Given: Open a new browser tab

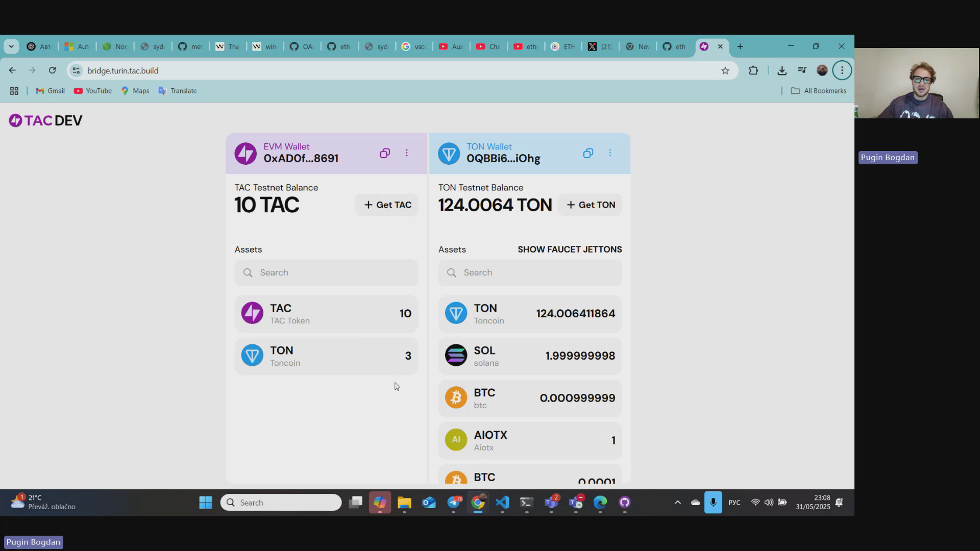Looking at the screenshot, I should (x=740, y=46).
